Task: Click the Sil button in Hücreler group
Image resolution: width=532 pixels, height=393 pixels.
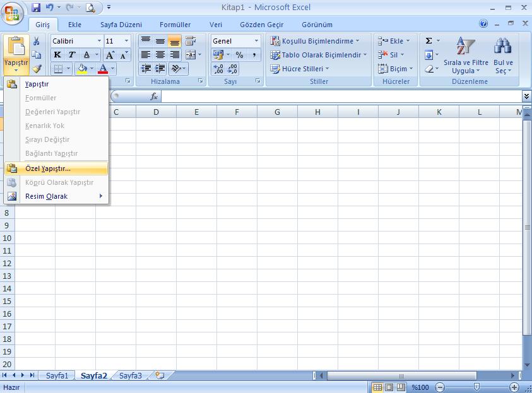Action: [x=391, y=55]
